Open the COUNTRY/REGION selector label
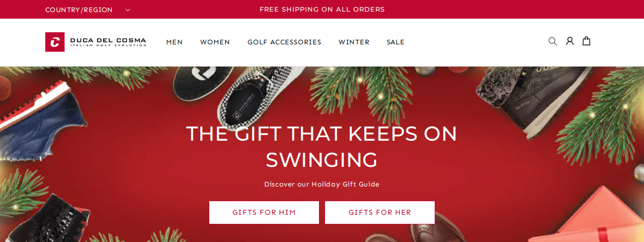This screenshot has height=242, width=644. 79,10
